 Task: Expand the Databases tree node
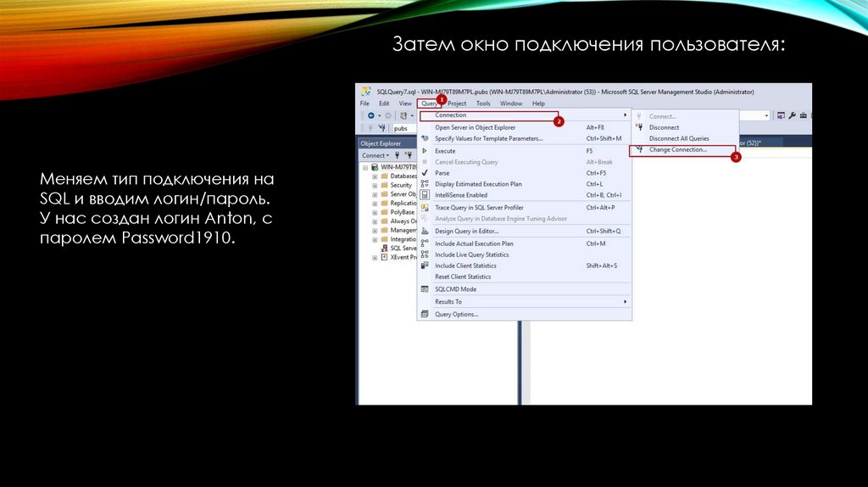pyautogui.click(x=374, y=176)
